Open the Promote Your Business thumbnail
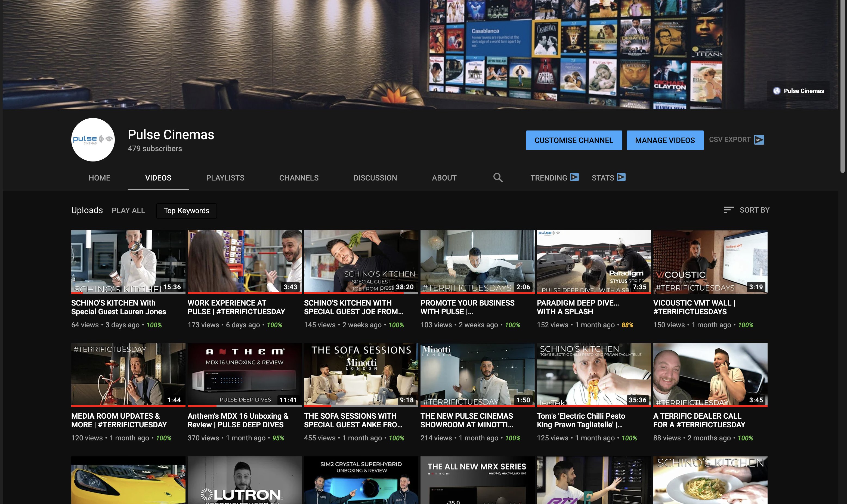 [477, 262]
